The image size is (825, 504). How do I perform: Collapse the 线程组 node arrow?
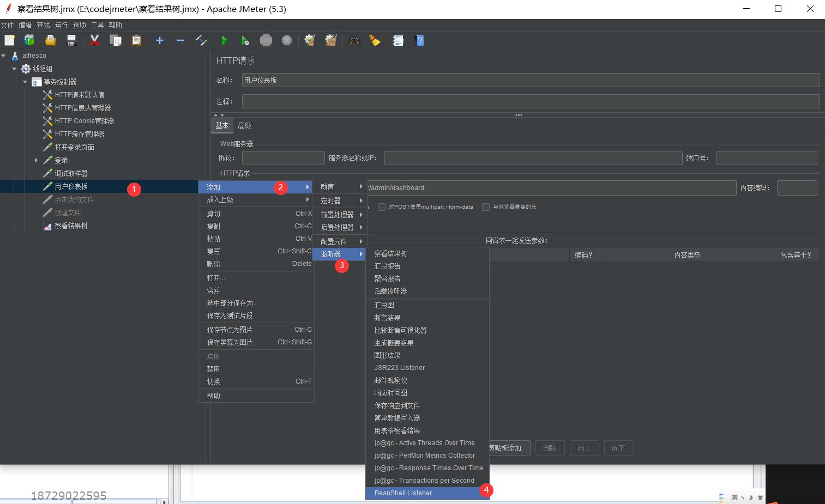point(14,69)
